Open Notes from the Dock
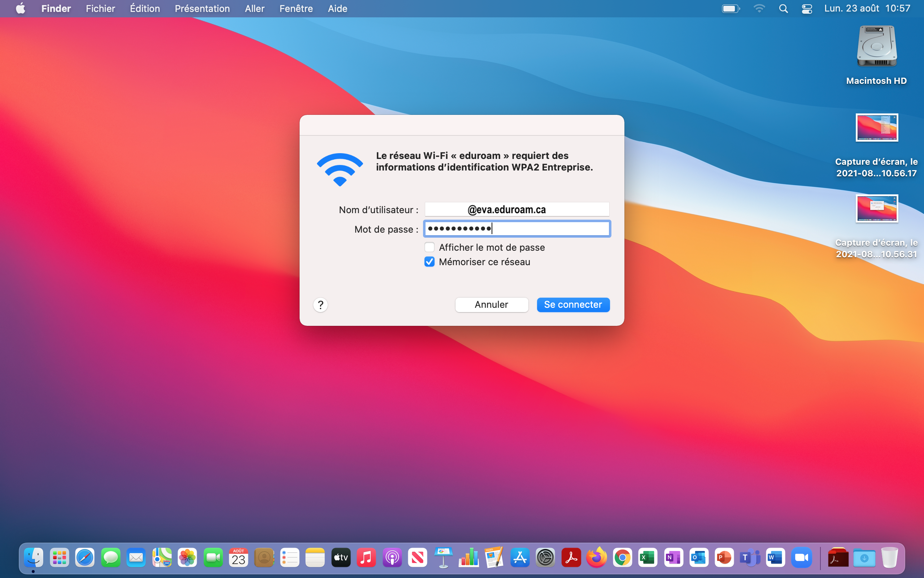The image size is (924, 578). click(315, 558)
